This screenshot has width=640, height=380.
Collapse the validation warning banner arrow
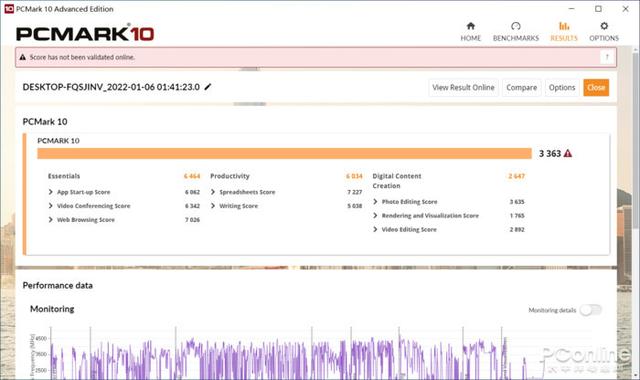tap(607, 57)
